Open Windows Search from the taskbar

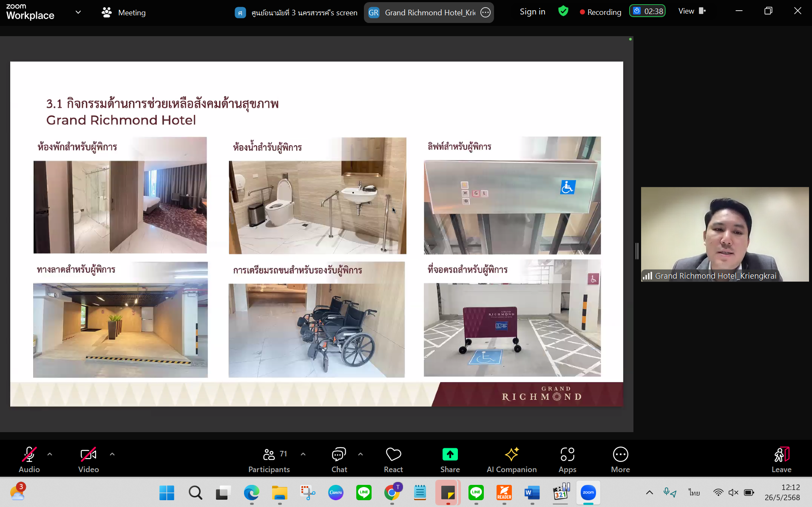195,493
